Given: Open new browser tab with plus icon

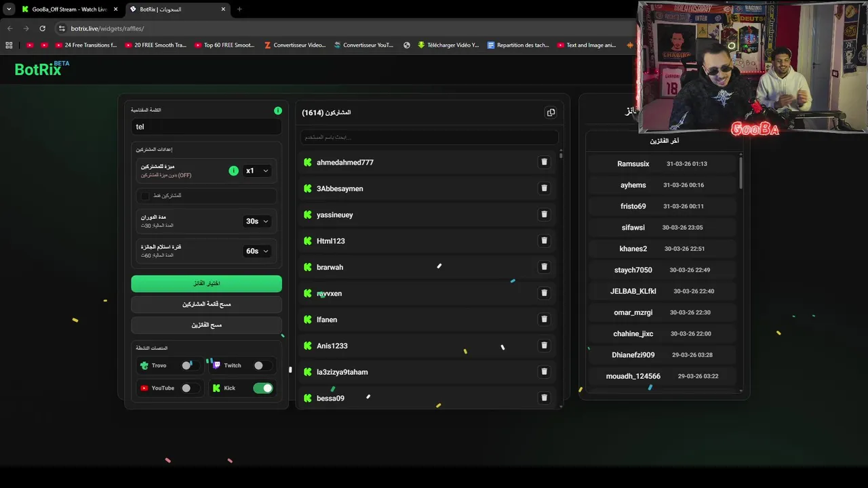Looking at the screenshot, I should click(x=239, y=9).
